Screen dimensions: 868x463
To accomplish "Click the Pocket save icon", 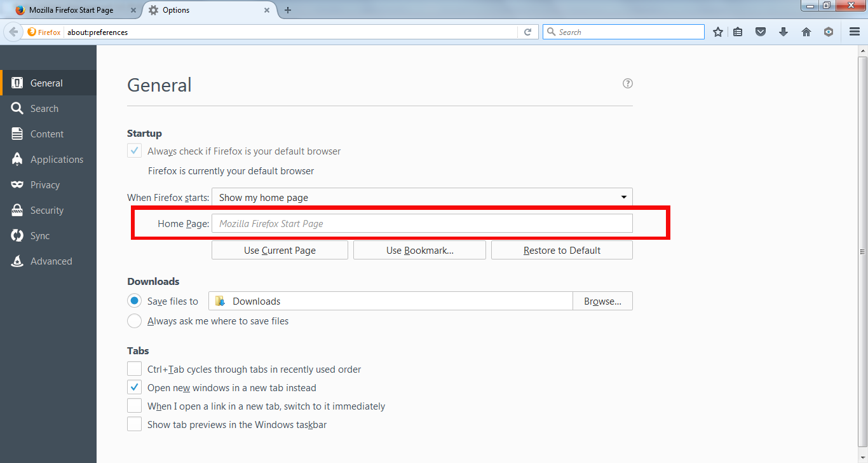I will (761, 32).
